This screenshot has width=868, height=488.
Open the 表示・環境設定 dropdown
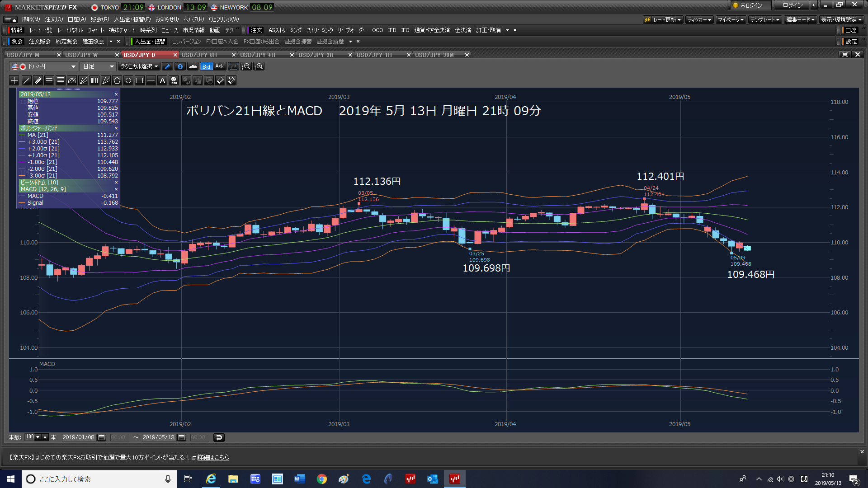click(x=841, y=19)
